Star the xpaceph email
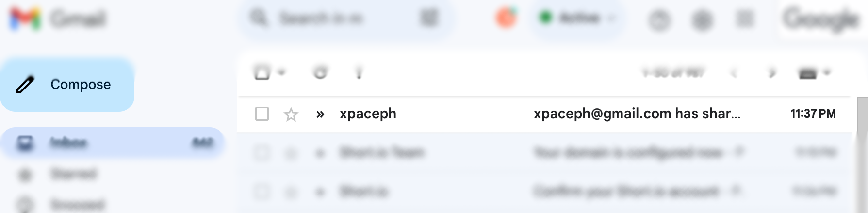Viewport: 868px width, 213px height. pos(291,114)
